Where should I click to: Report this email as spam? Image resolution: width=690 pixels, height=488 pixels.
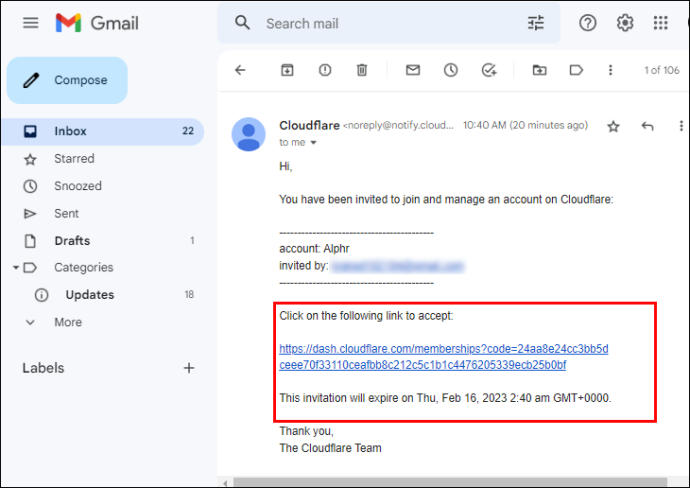[325, 70]
